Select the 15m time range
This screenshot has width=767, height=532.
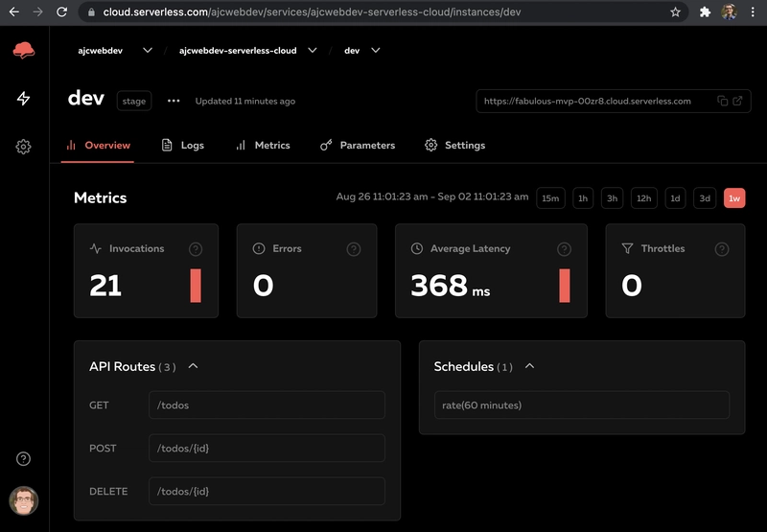click(x=550, y=198)
